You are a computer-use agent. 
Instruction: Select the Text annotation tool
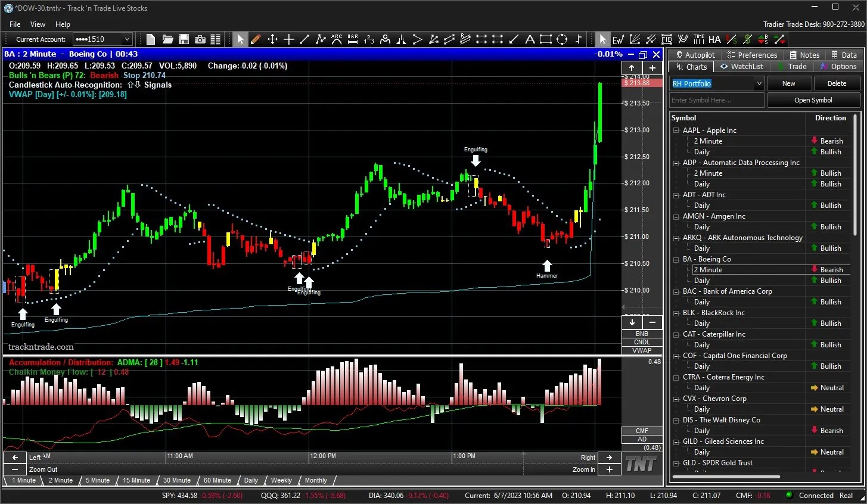click(x=529, y=39)
